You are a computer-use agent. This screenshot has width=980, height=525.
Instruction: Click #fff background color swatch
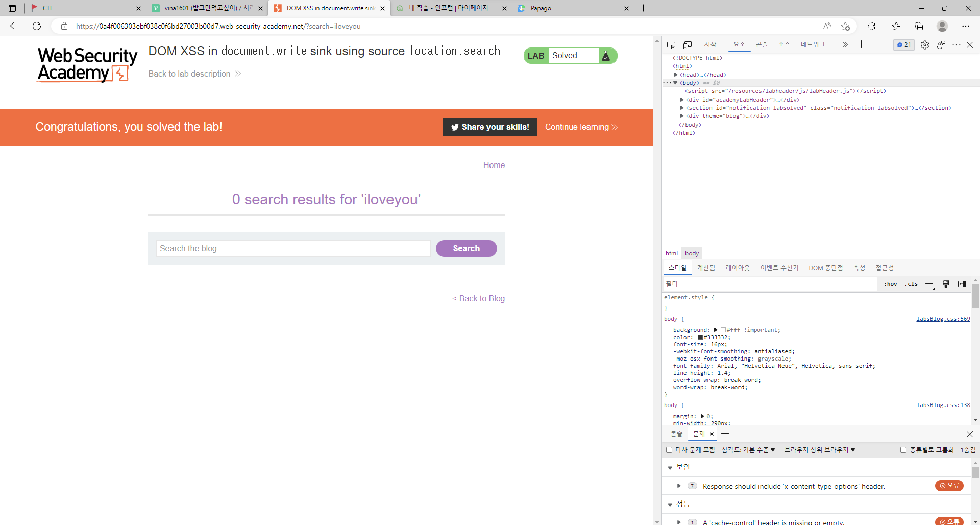click(723, 330)
